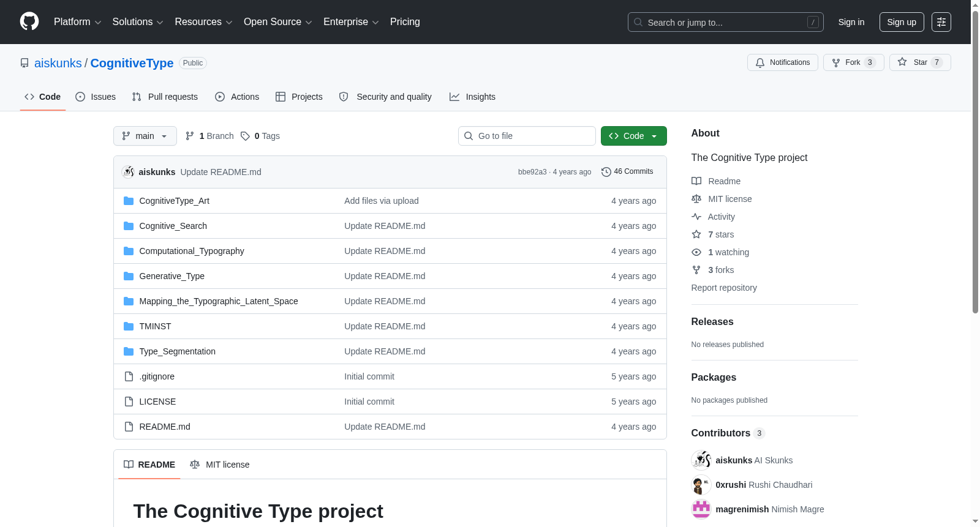Expand the Platform menu
The image size is (980, 527).
[78, 22]
